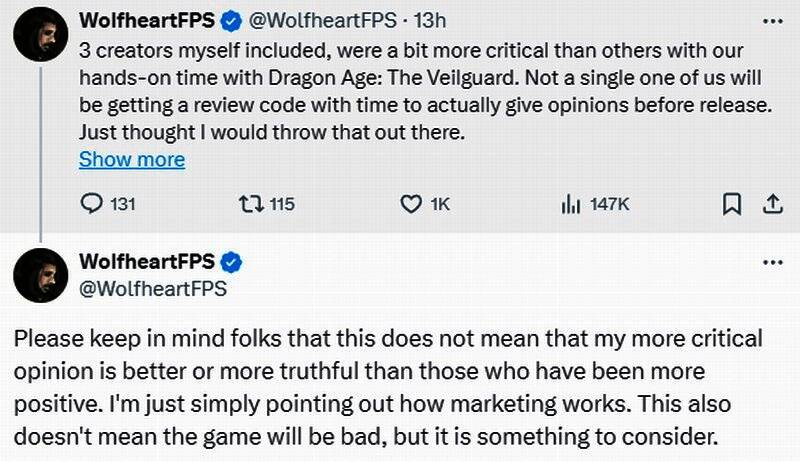Image resolution: width=800 pixels, height=462 pixels.
Task: Bookmark the first tweet
Action: coord(732,204)
